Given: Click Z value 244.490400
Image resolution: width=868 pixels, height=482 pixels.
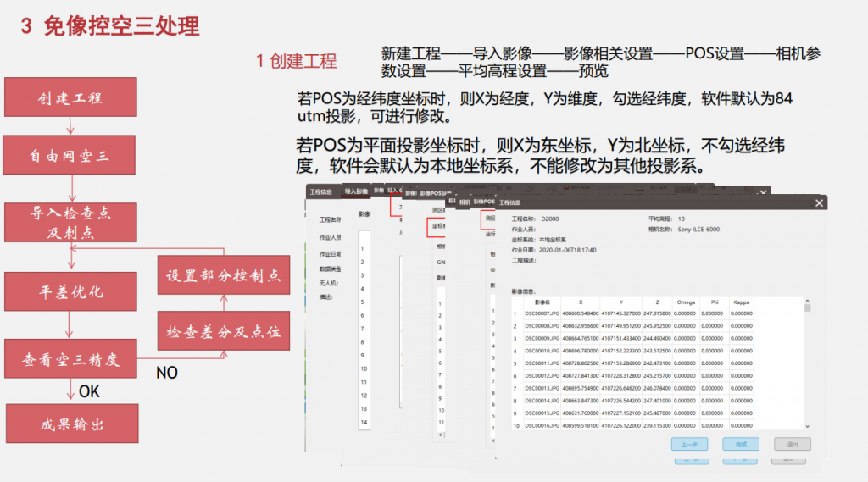Looking at the screenshot, I should point(657,338).
